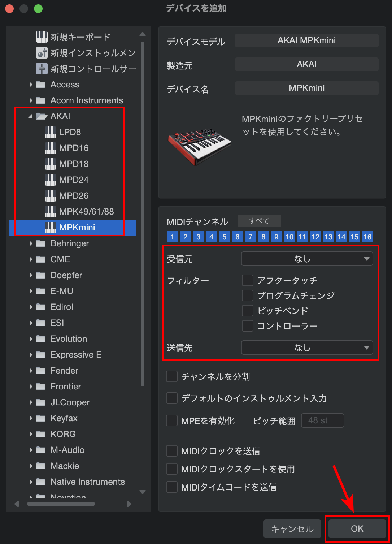Click the Behringer folder icon

pos(41,243)
